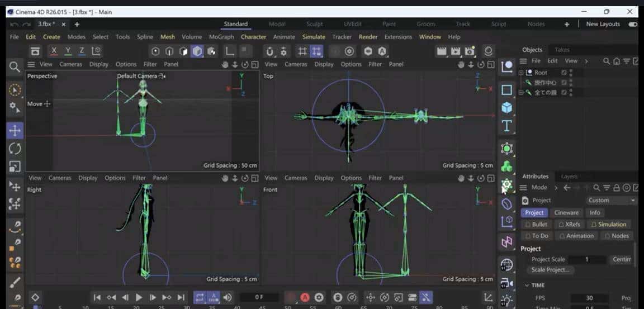The image size is (644, 309).
Task: Collapse the TIME section
Action: coord(526,285)
